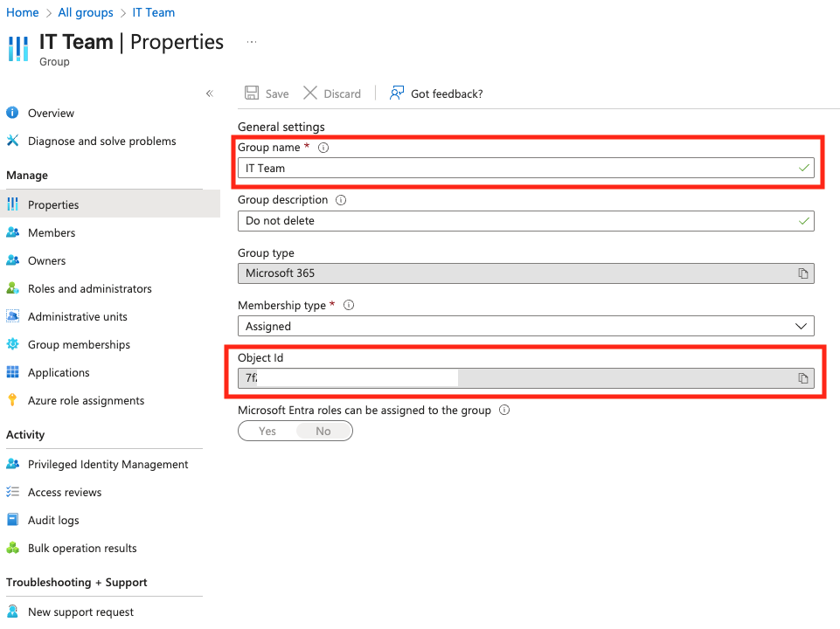Set Entra roles toggle to Yes
840x629 pixels.
267,431
